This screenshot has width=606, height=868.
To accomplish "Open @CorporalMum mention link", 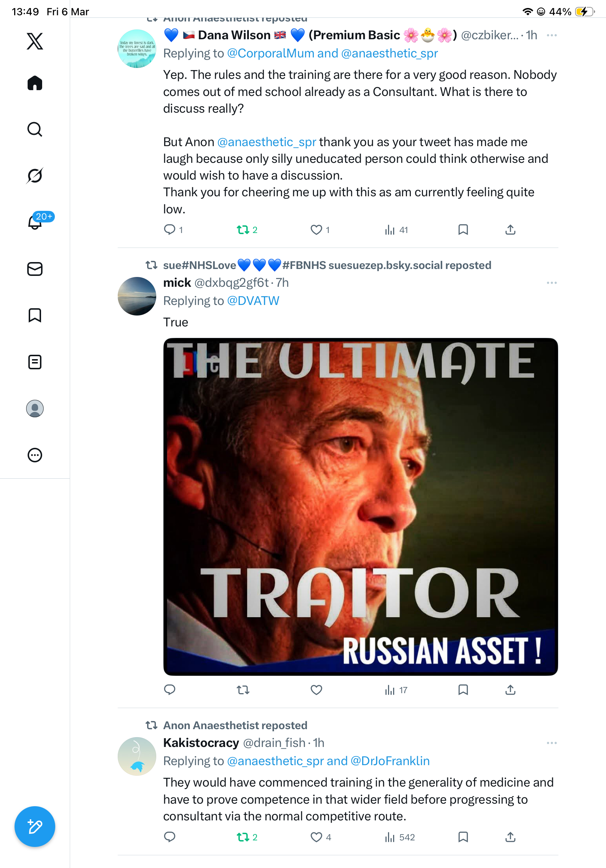I will click(x=271, y=53).
